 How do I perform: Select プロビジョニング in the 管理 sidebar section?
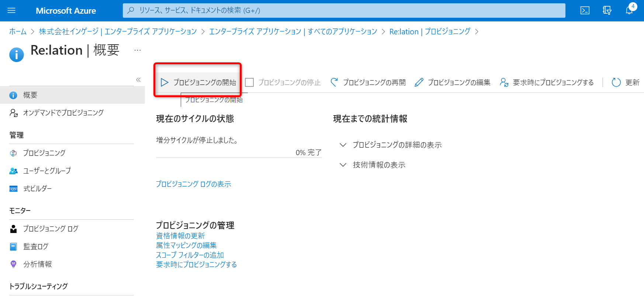pos(44,153)
